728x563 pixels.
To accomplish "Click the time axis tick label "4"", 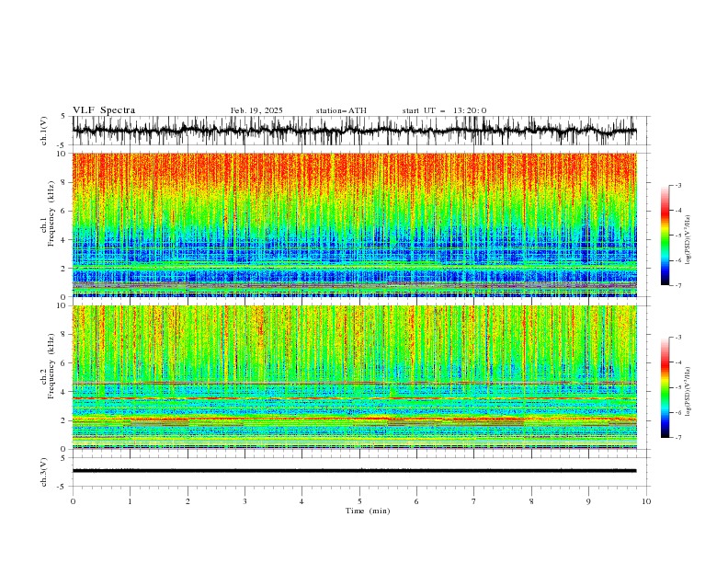I will click(301, 501).
